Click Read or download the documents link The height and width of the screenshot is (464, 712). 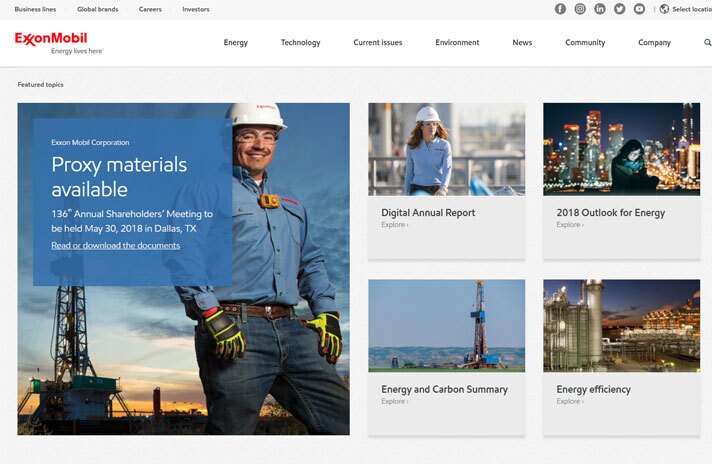pyautogui.click(x=115, y=246)
